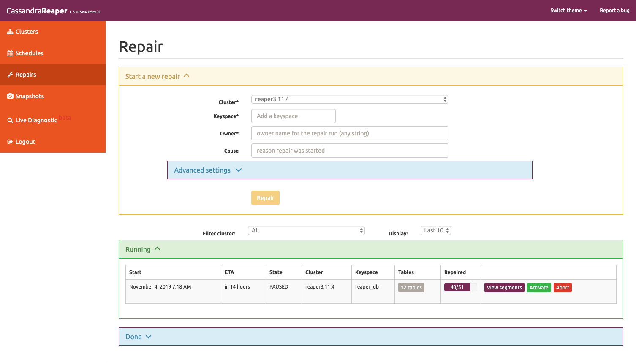Click the yellow Repair button
The width and height of the screenshot is (636, 364).
pyautogui.click(x=265, y=198)
